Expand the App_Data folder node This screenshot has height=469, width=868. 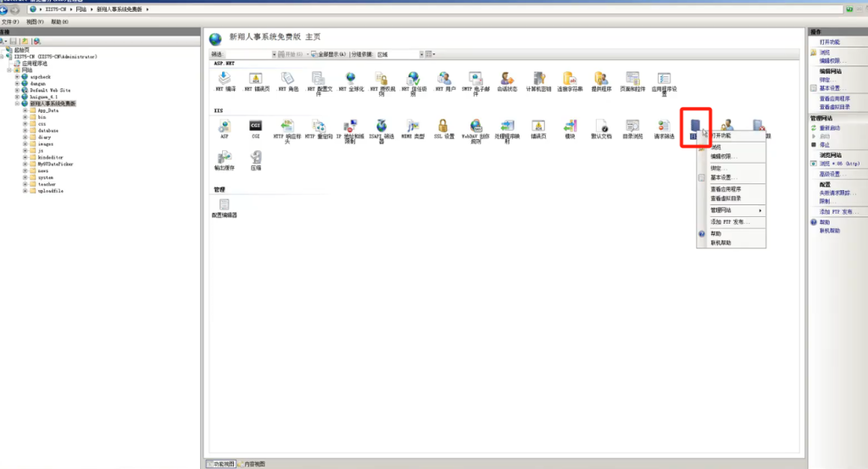(x=25, y=111)
